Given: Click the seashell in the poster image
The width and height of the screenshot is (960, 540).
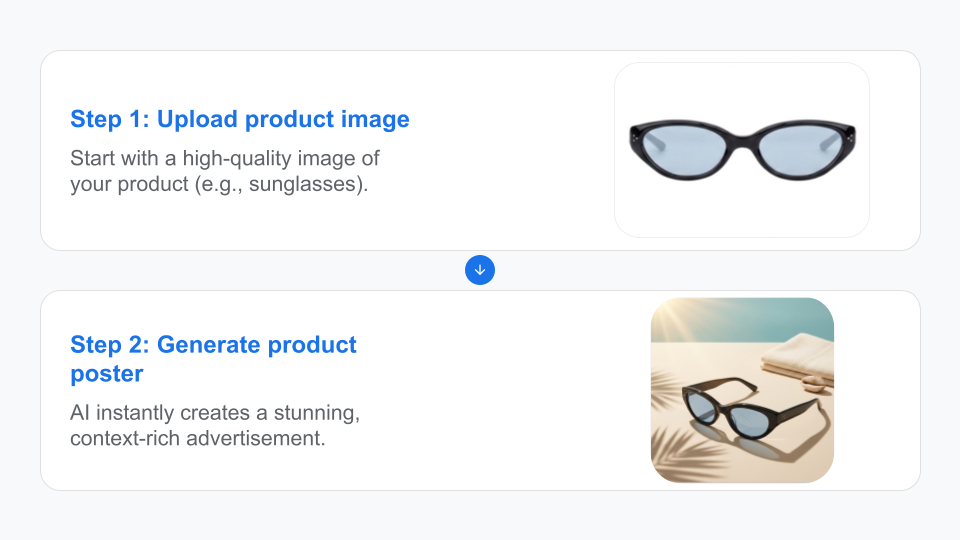Looking at the screenshot, I should [x=814, y=384].
